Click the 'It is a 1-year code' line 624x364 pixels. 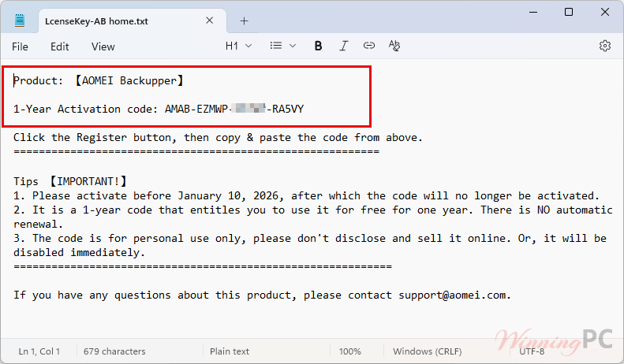click(313, 217)
